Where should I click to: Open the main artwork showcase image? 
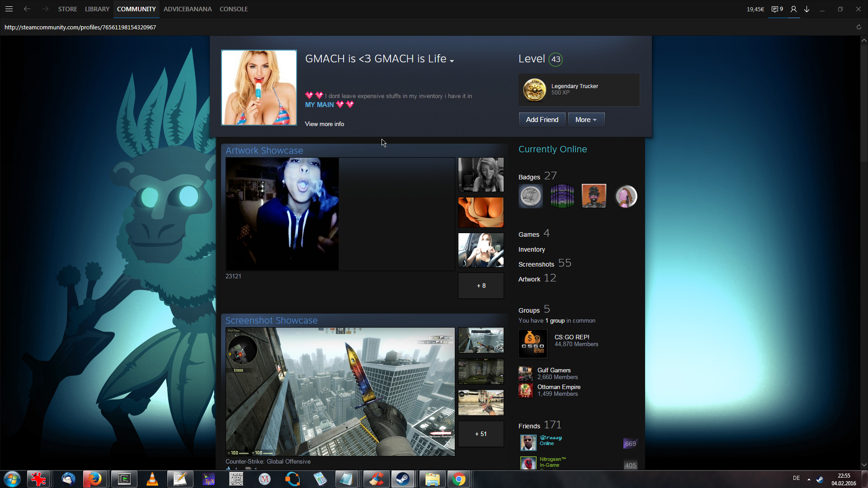tap(340, 214)
